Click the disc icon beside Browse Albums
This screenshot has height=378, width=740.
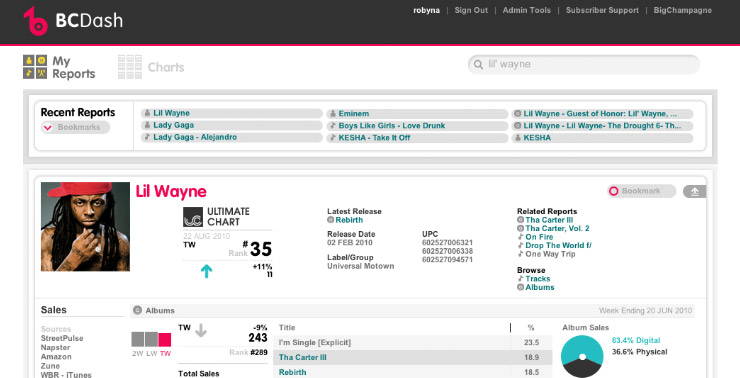coord(520,287)
